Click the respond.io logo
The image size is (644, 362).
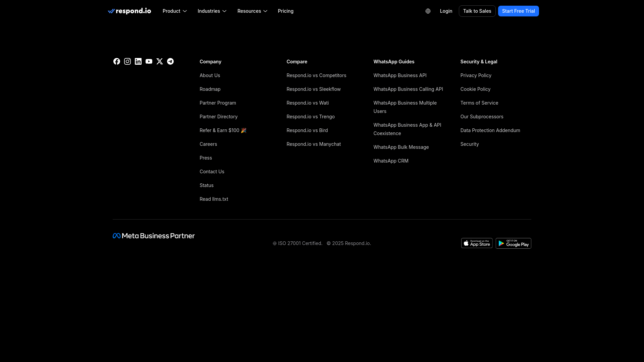(129, 11)
